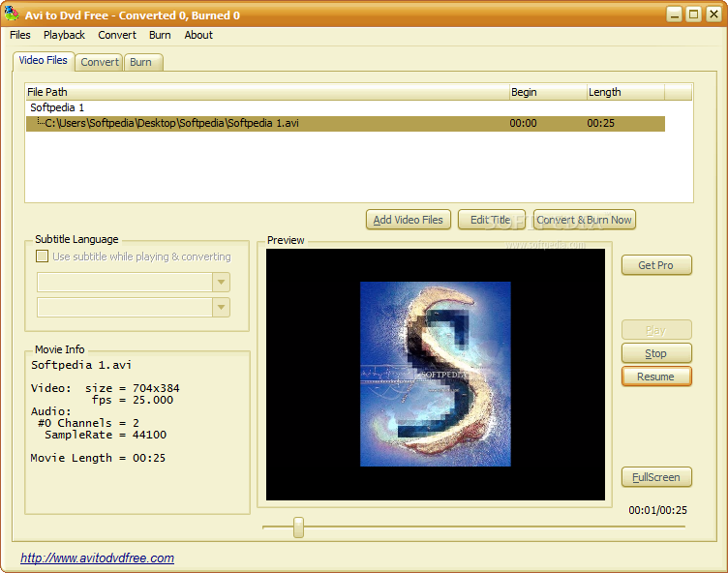Click the Edit Title button
Image resolution: width=728 pixels, height=573 pixels.
point(491,220)
